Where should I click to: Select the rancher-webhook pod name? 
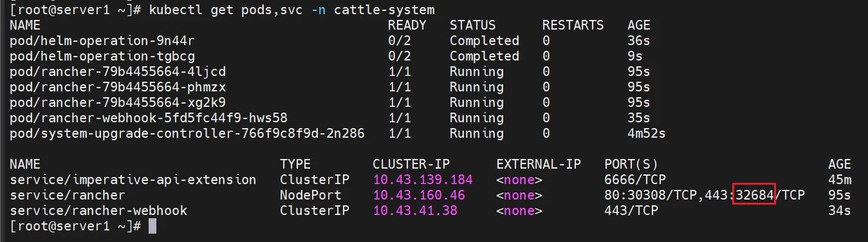pyautogui.click(x=149, y=118)
